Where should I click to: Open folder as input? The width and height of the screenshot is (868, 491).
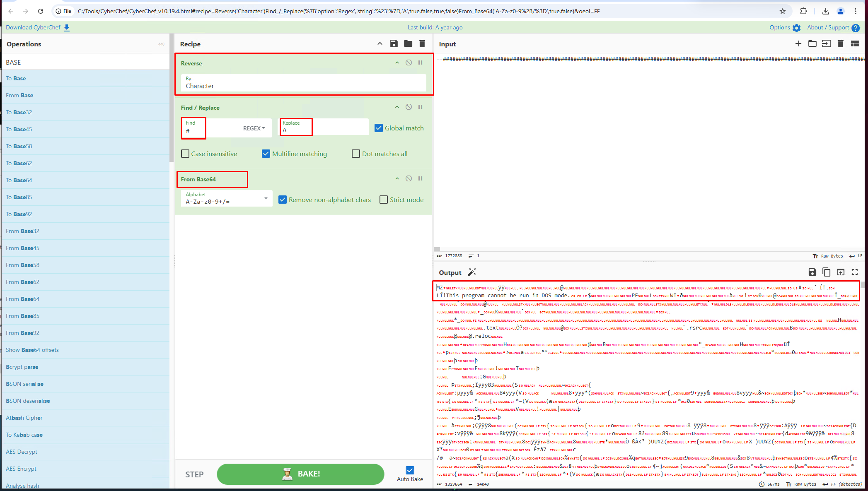pos(812,43)
